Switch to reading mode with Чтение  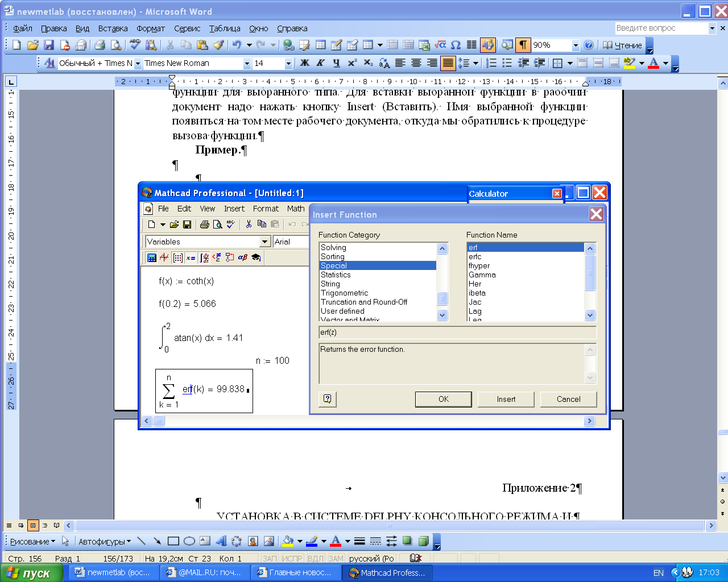coord(622,45)
